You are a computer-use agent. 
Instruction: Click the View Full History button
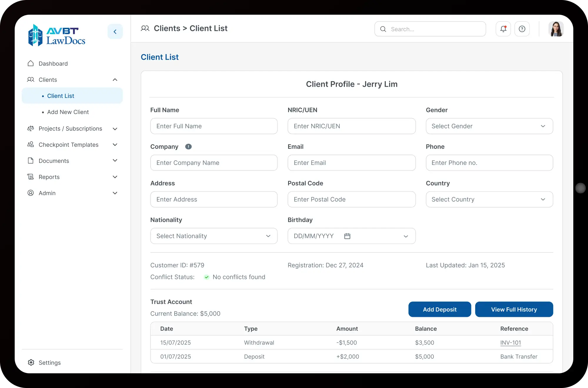click(x=514, y=309)
